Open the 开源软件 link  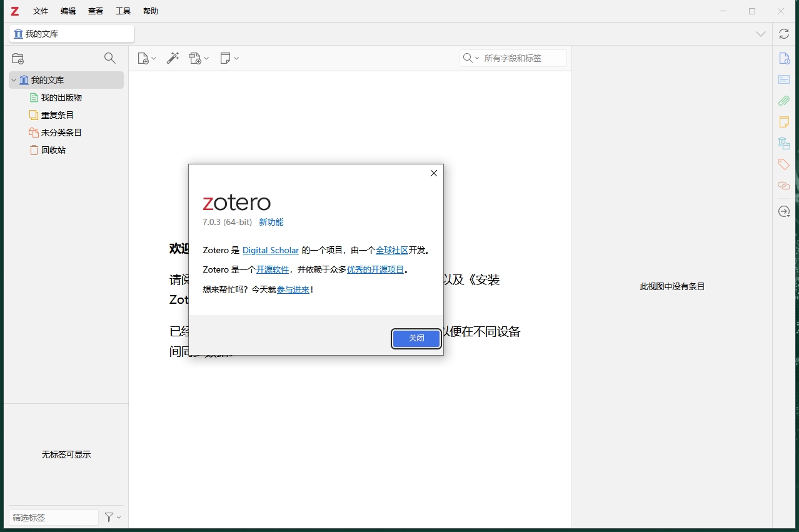tap(273, 269)
